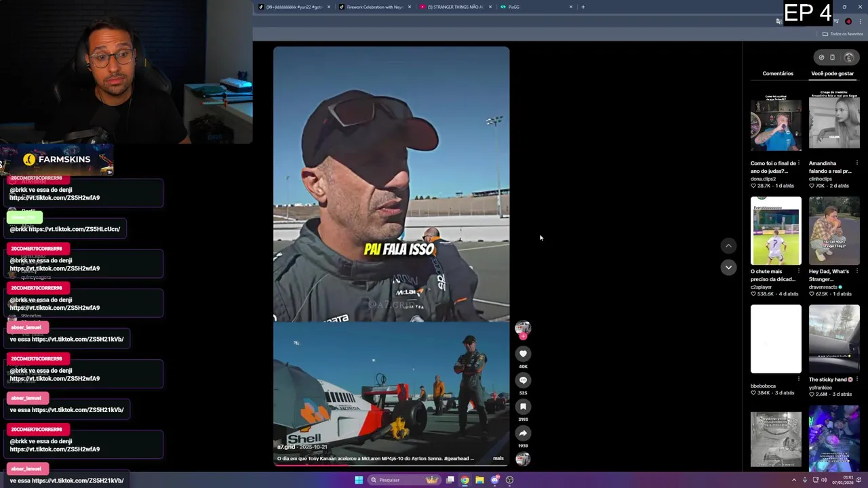Open comments via the speech bubble icon
The width and height of the screenshot is (868, 488).
point(523,380)
